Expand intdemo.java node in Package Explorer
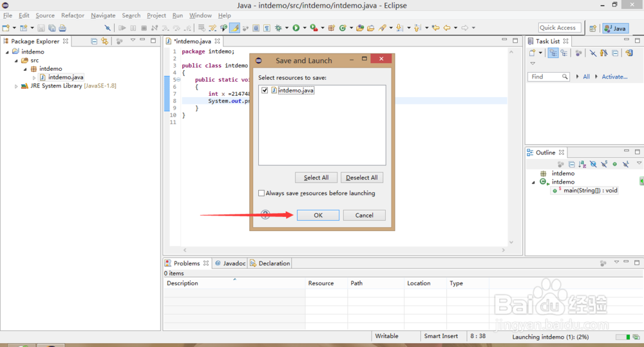The width and height of the screenshot is (644, 347). tap(34, 78)
